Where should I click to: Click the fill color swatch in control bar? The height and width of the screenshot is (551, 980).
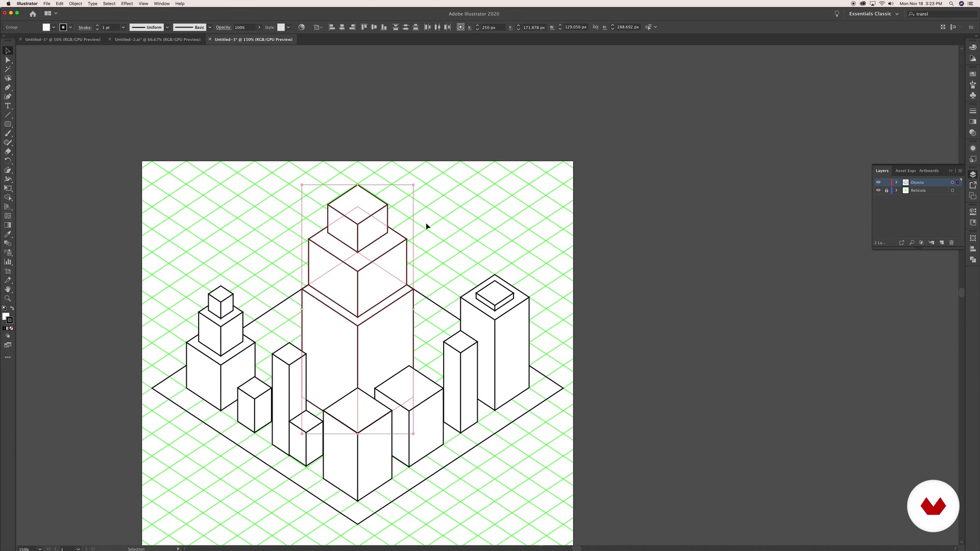pyautogui.click(x=46, y=27)
